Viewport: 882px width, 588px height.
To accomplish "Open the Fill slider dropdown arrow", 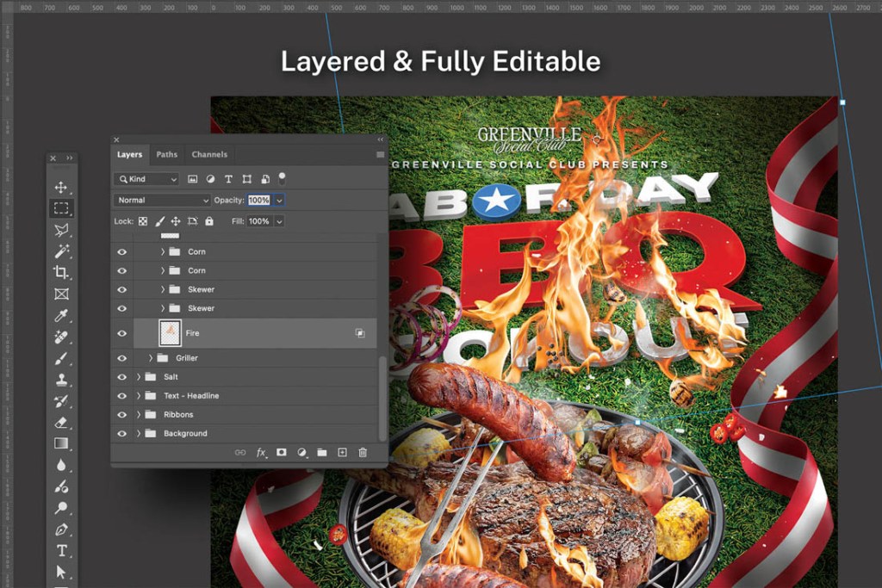I will click(280, 221).
